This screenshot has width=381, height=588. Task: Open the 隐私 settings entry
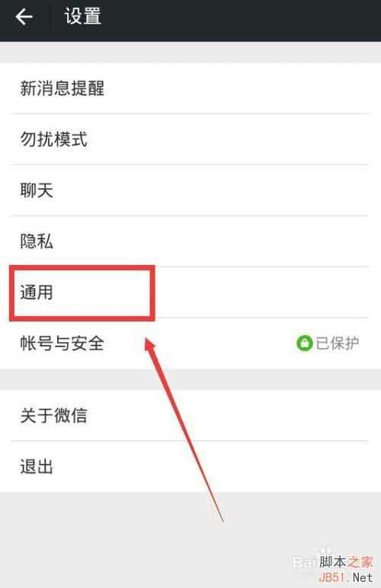190,241
